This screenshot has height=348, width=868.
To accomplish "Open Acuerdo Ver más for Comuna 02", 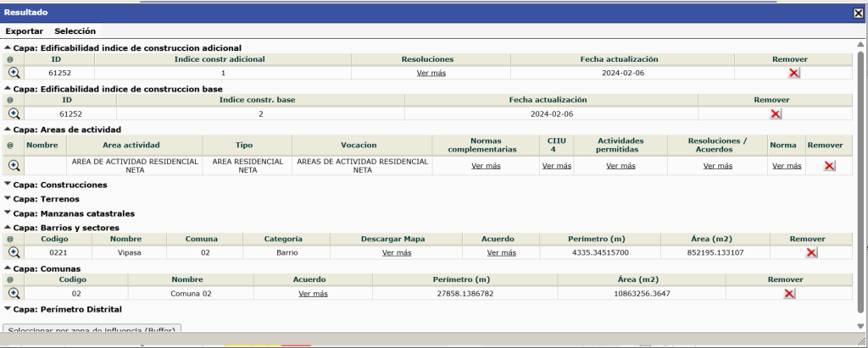I will pos(313,293).
